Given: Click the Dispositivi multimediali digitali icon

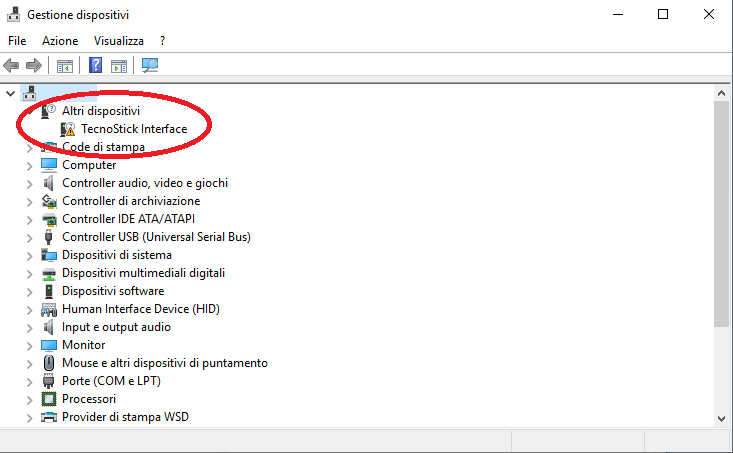Looking at the screenshot, I should click(49, 273).
